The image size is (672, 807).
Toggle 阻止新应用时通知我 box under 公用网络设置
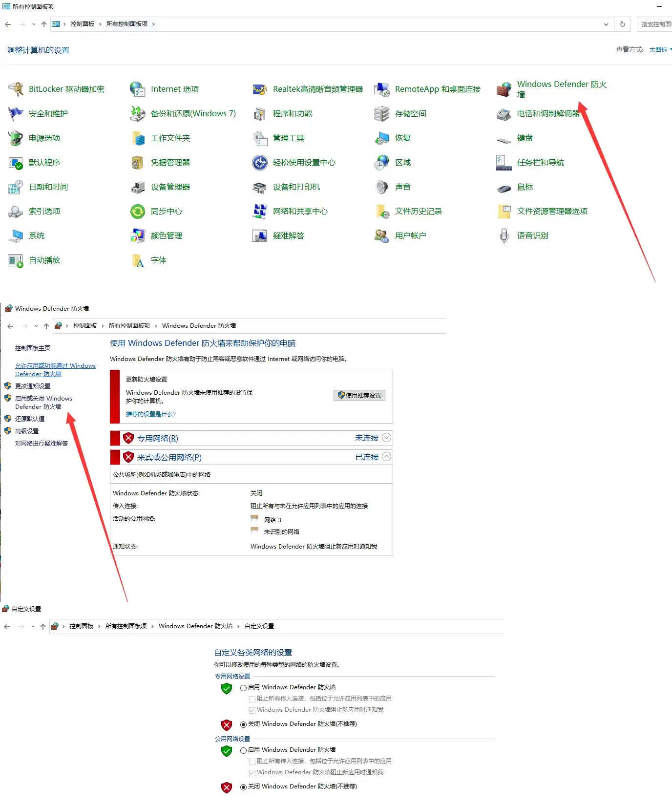(252, 773)
